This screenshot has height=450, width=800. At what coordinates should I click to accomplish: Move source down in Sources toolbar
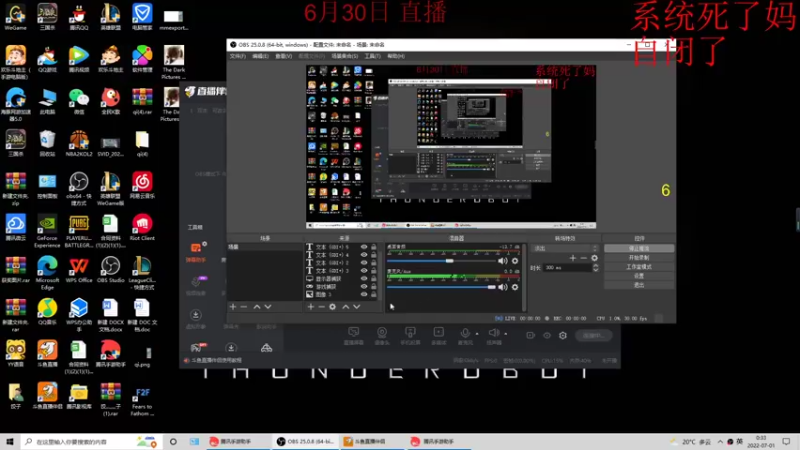click(357, 307)
